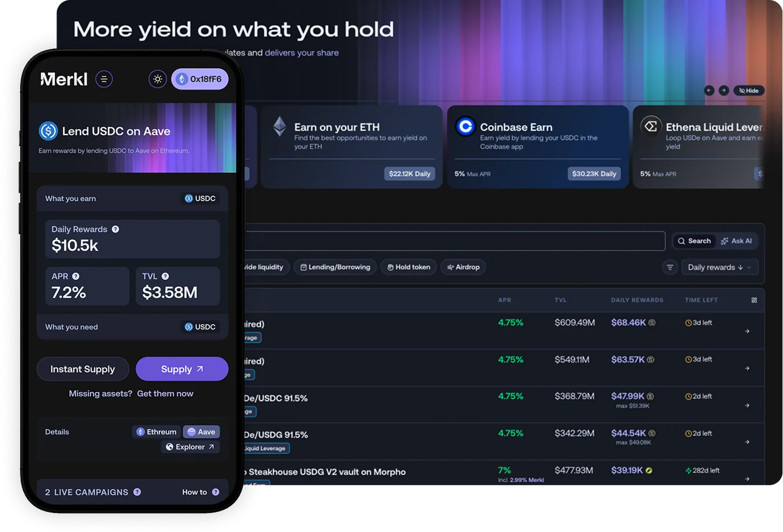Image resolution: width=783 pixels, height=532 pixels.
Task: Open the Ethena Liquid Leverage card
Action: click(699, 147)
